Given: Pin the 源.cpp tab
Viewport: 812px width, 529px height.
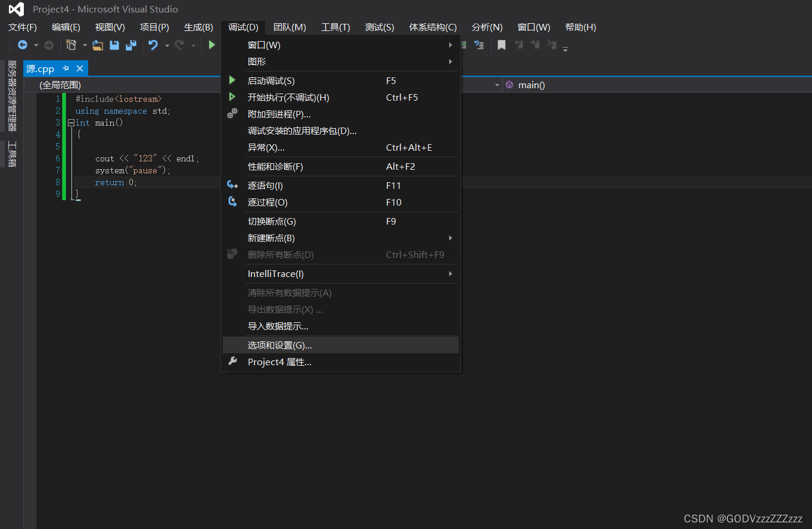Looking at the screenshot, I should [66, 69].
